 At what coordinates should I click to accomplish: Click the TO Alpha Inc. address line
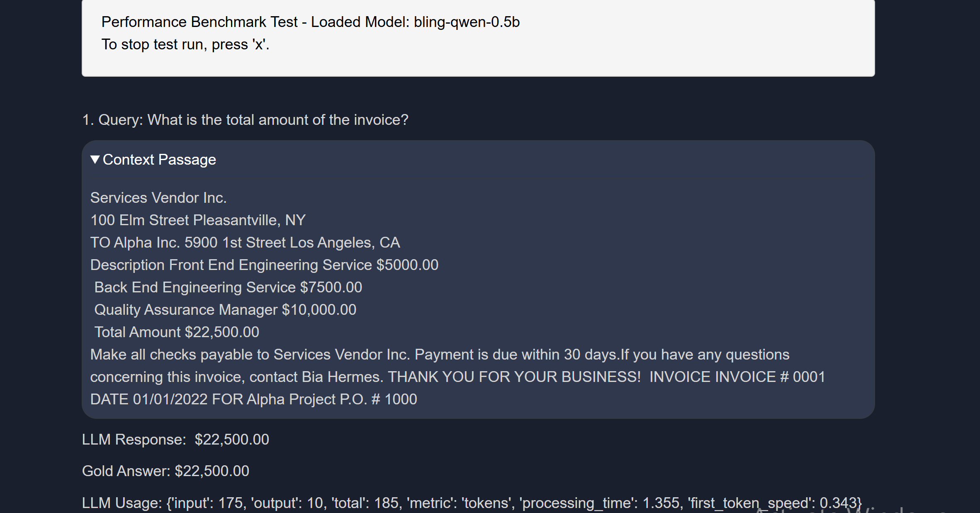[245, 243]
